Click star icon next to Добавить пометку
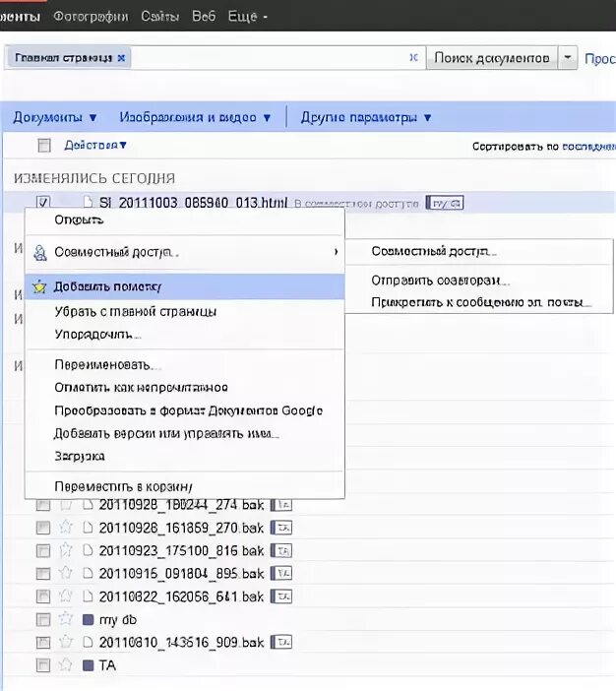 (x=39, y=286)
